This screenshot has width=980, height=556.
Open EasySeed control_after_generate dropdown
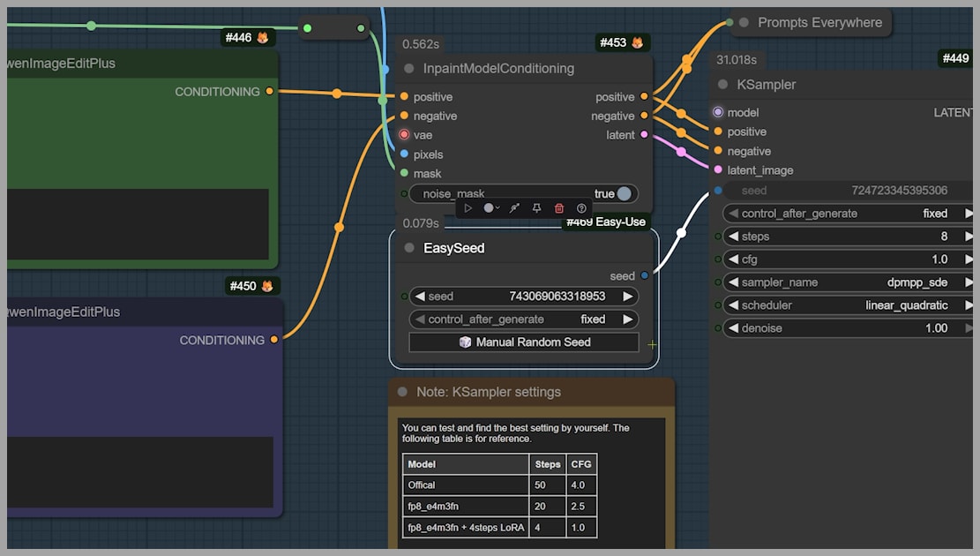pos(523,319)
